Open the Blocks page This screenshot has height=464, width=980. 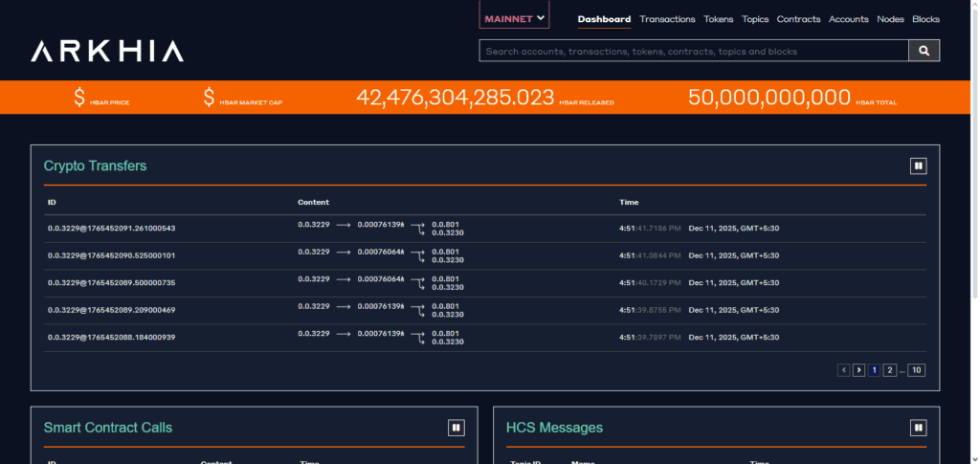tap(925, 19)
